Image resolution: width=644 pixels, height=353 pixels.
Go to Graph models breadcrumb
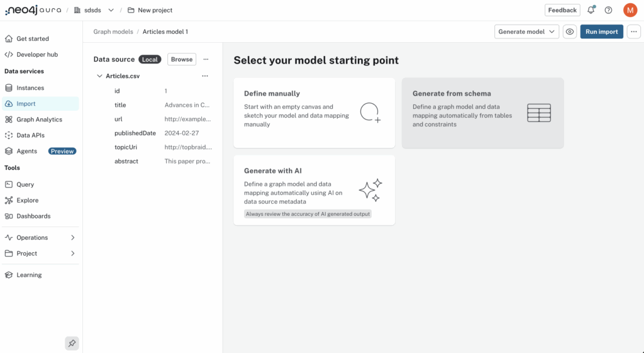tap(113, 31)
